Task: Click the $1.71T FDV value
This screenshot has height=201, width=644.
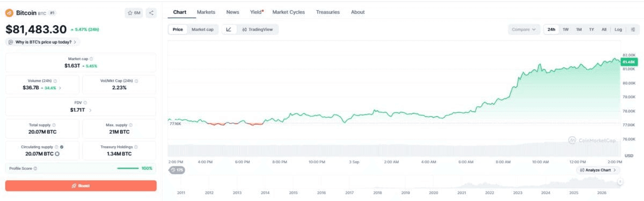Action: tap(78, 110)
